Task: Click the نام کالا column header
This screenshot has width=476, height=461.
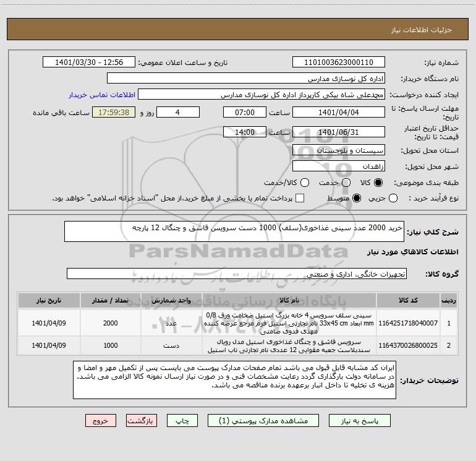Action: click(289, 300)
